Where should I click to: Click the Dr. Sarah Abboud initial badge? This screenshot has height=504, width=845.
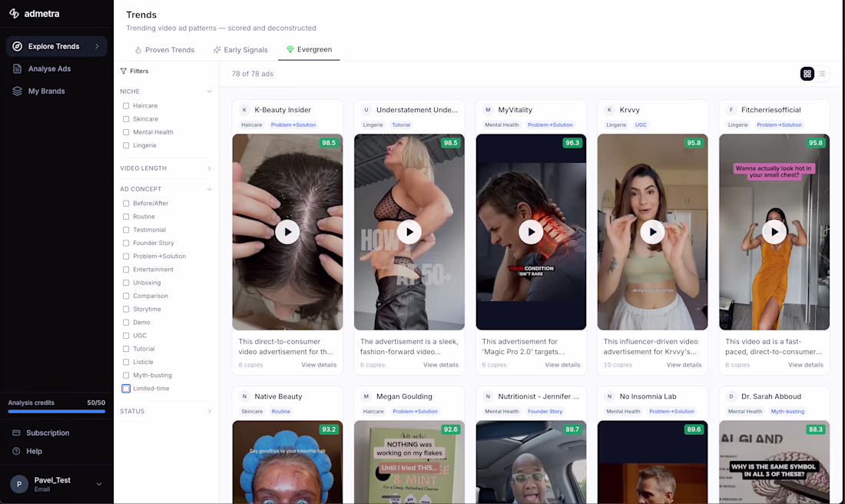(731, 396)
